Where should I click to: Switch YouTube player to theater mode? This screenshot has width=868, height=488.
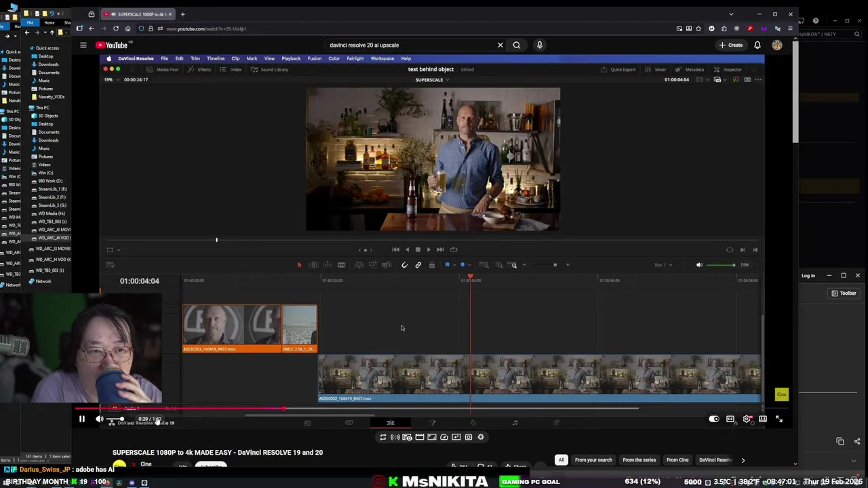(763, 420)
